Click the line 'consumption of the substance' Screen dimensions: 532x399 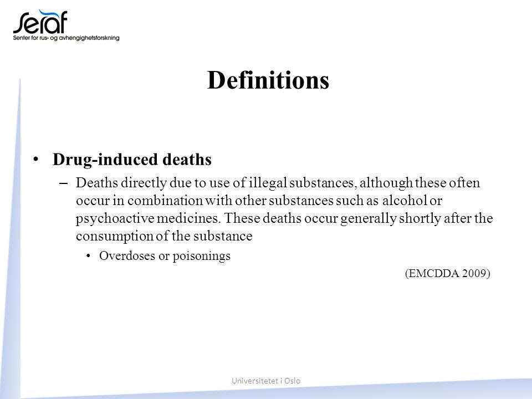164,236
